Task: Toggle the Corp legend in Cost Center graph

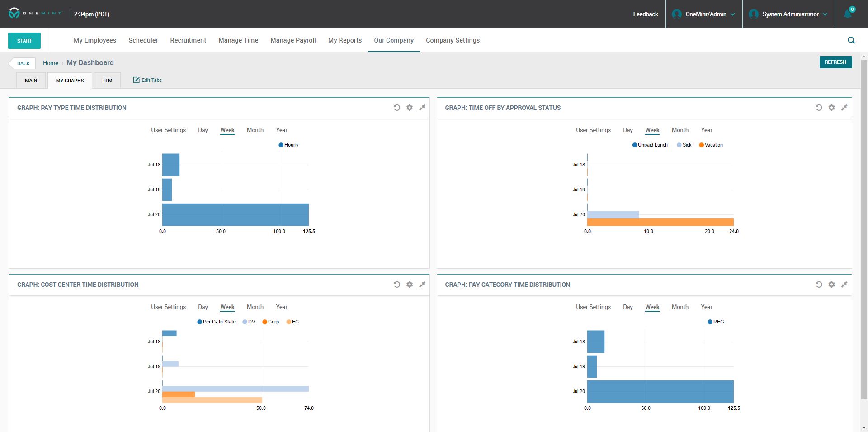Action: pos(270,322)
